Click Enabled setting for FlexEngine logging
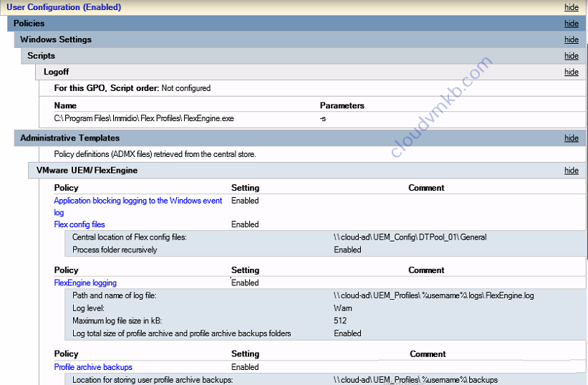This screenshot has height=385, width=588. 245,283
